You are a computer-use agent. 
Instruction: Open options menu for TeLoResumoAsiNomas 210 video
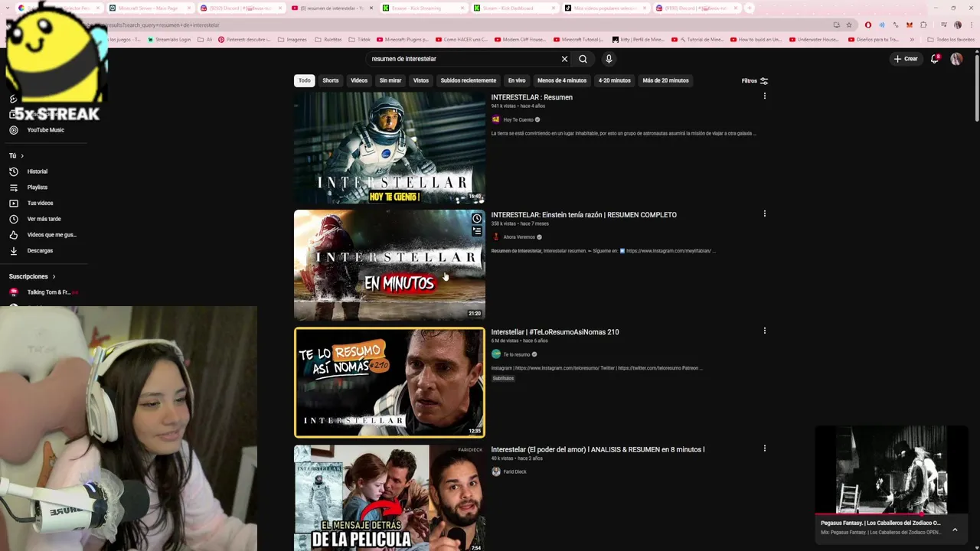coord(764,331)
